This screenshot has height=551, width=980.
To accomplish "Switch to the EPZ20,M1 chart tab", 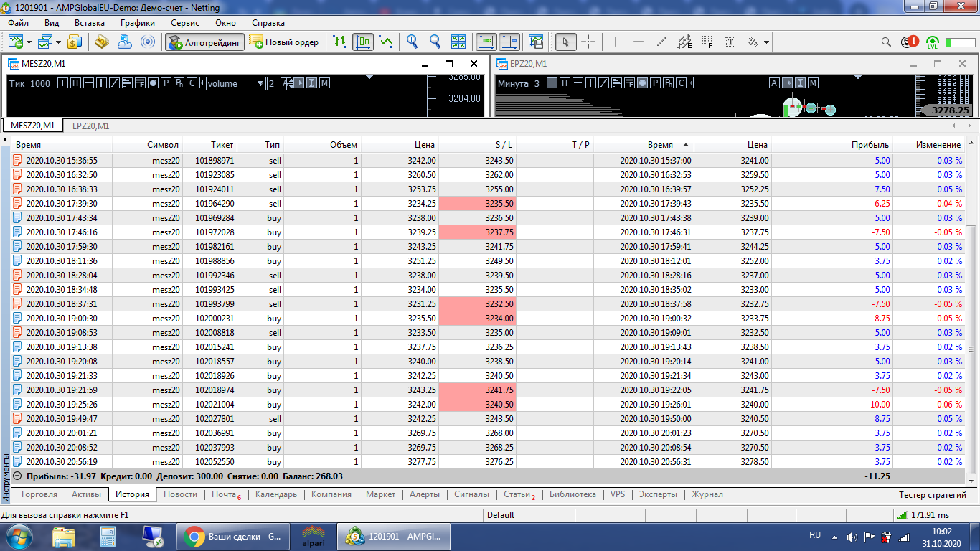I will coord(91,126).
